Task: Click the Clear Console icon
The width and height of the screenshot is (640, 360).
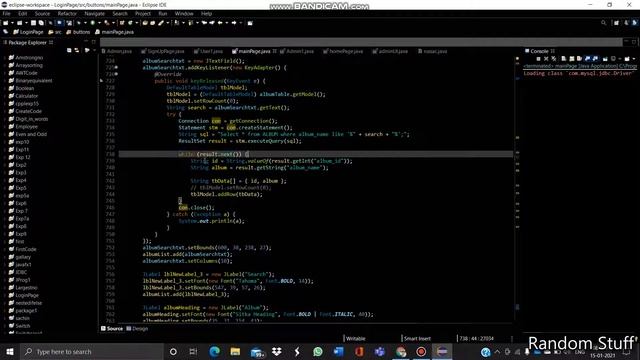Action: pos(564,59)
